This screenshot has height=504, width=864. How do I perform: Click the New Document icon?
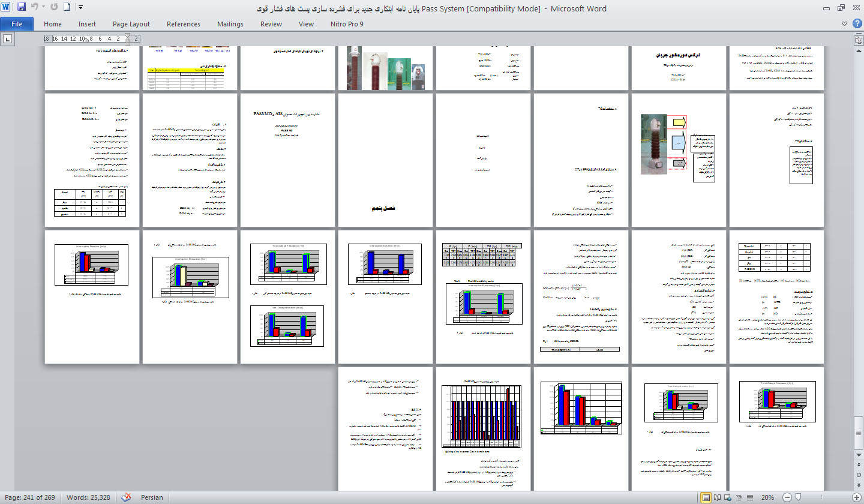coord(67,8)
